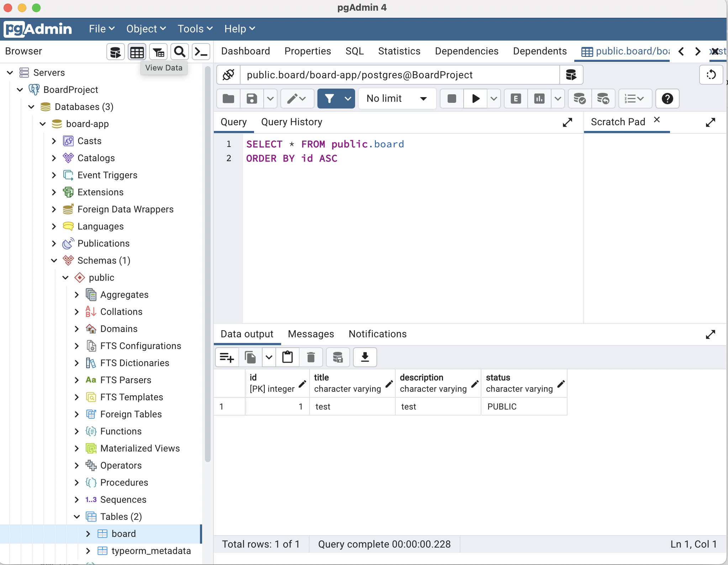The height and width of the screenshot is (565, 728).
Task: Switch to the Query History tab
Action: click(291, 122)
